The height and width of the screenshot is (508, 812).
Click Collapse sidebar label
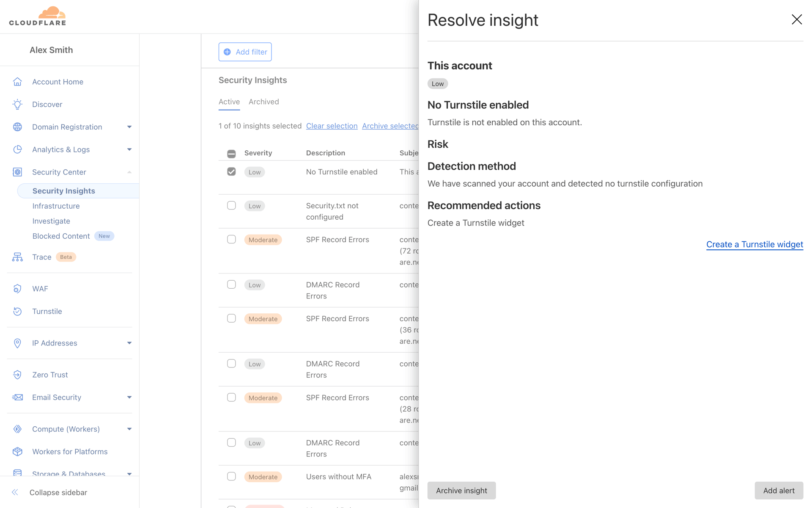[x=58, y=492]
